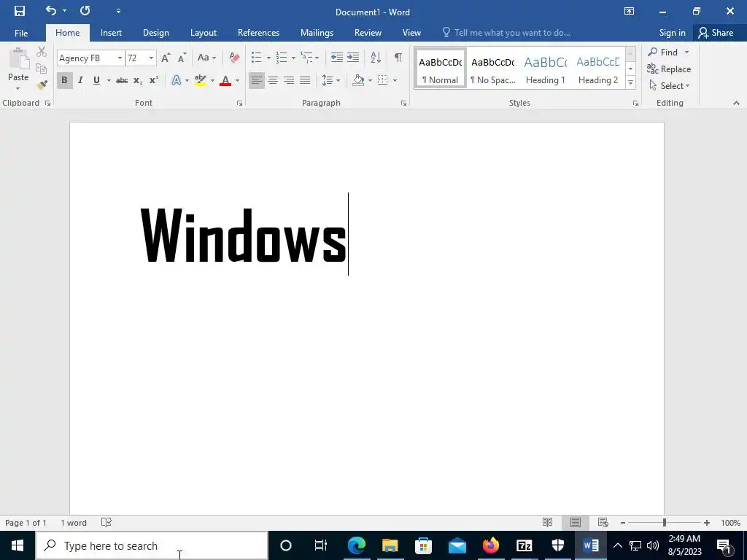Screen dimensions: 747x560
Task: Switch to the Mailings tab
Action: (317, 33)
